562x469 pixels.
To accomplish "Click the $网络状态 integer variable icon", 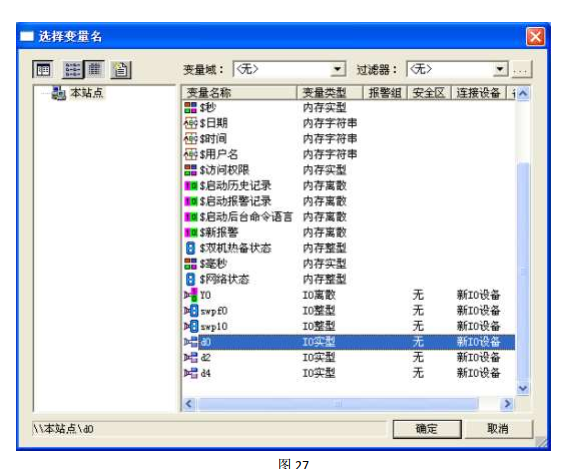I will tap(190, 279).
